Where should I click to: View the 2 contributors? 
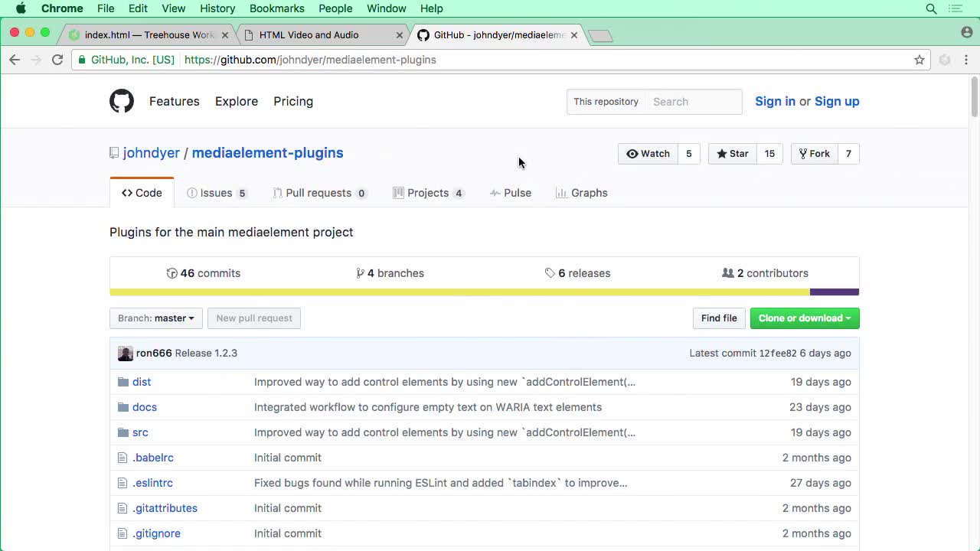point(765,273)
